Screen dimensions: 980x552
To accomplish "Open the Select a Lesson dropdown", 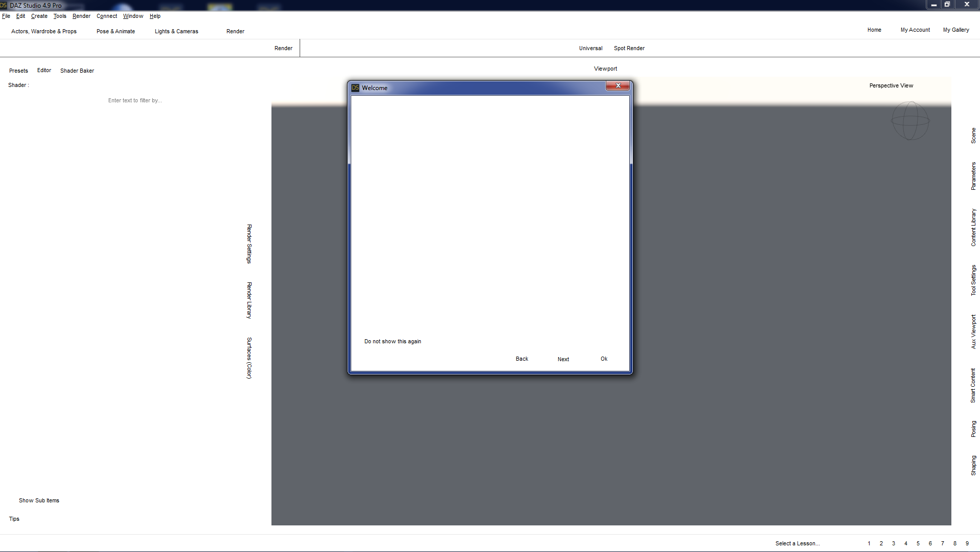I will (x=797, y=544).
